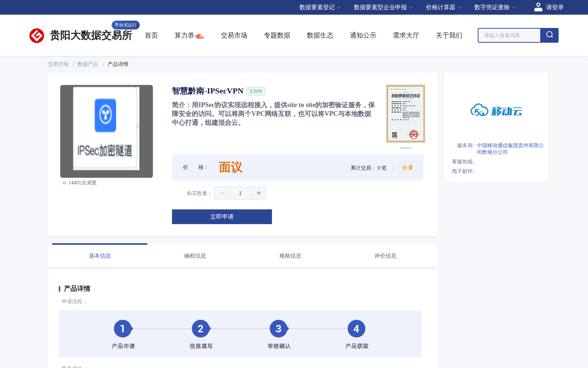Click the search magnifier button
This screenshot has height=368, width=588.
549,35
